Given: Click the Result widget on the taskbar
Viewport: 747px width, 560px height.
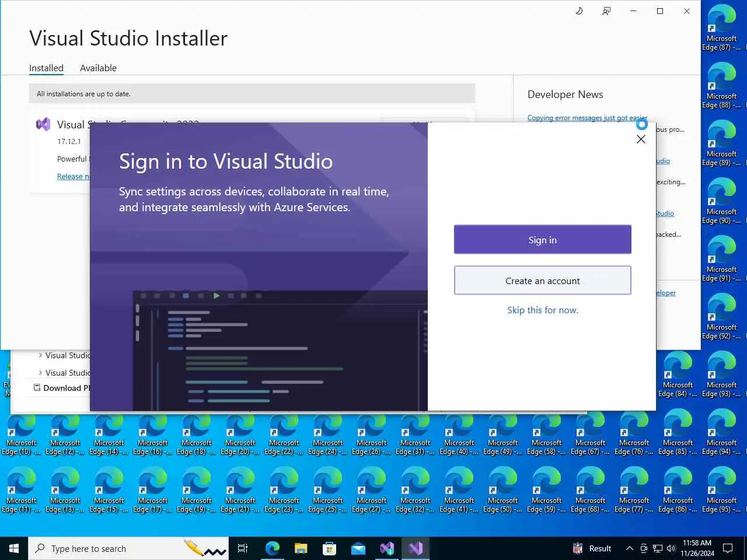Looking at the screenshot, I should point(592,548).
